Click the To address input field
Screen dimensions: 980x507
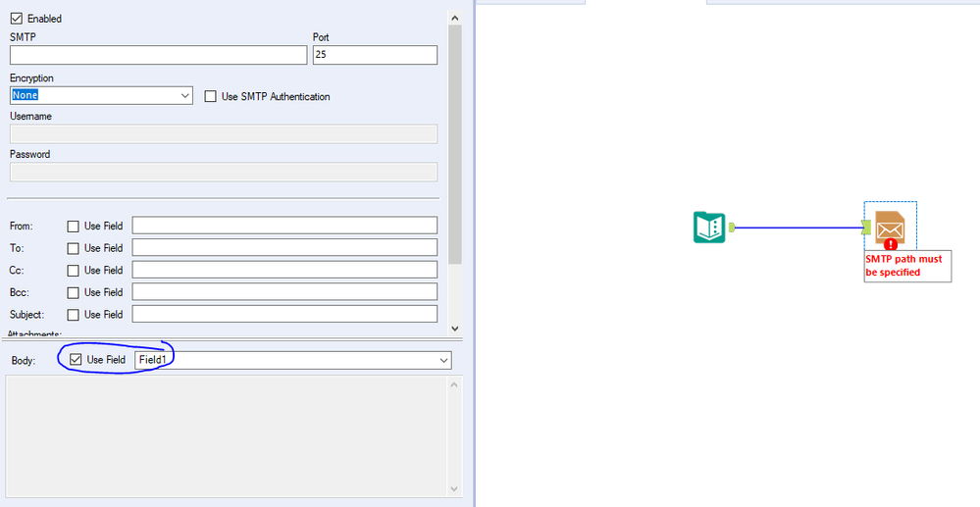pyautogui.click(x=284, y=247)
